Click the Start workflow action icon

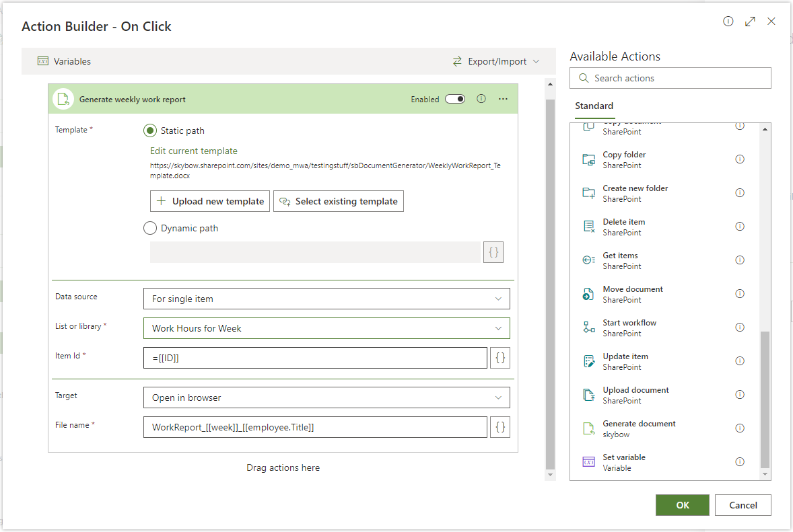coord(588,328)
